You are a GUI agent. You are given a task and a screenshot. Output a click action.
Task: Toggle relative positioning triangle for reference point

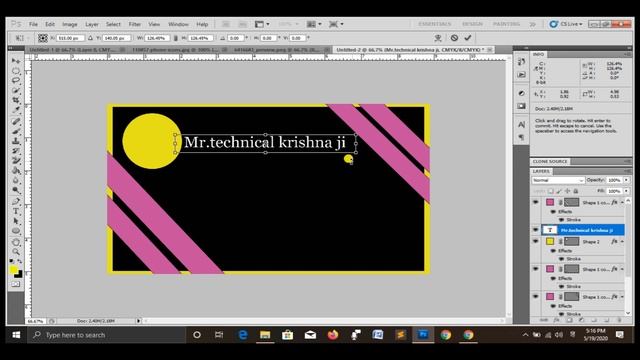(x=90, y=38)
